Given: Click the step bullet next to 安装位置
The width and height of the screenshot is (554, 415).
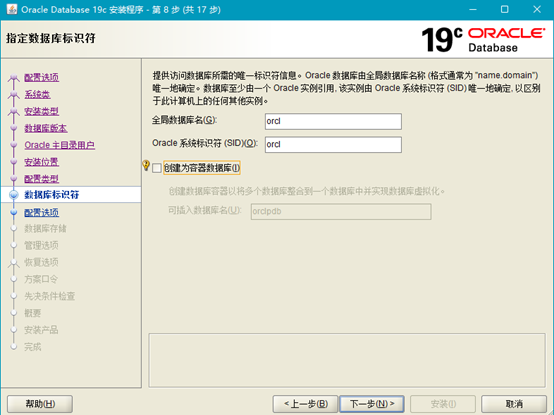Looking at the screenshot, I should 14,162.
